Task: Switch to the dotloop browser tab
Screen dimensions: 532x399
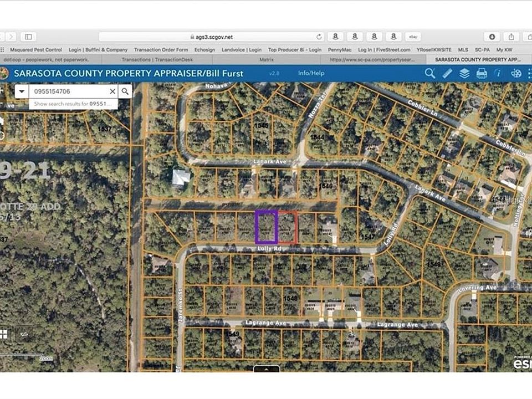Action: coord(51,59)
